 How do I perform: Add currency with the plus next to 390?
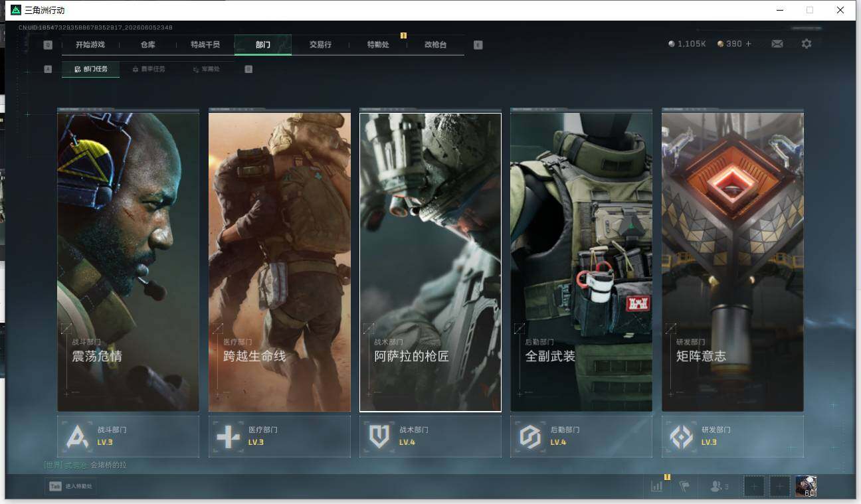(749, 44)
